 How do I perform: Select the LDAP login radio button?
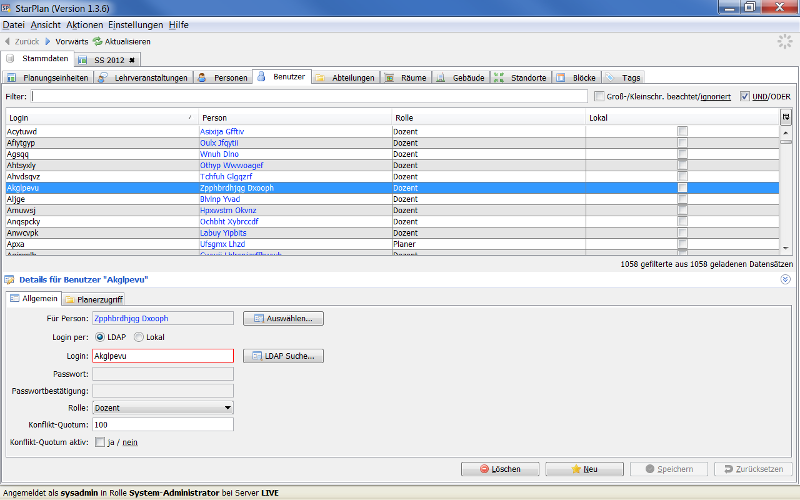(100, 337)
